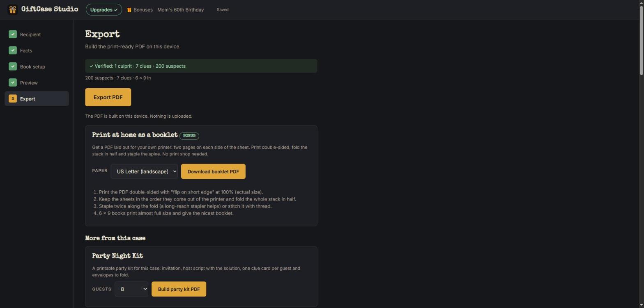Viewport: 644px width, 308px height.
Task: Click the Recipient step green checkmark icon
Action: [x=13, y=34]
